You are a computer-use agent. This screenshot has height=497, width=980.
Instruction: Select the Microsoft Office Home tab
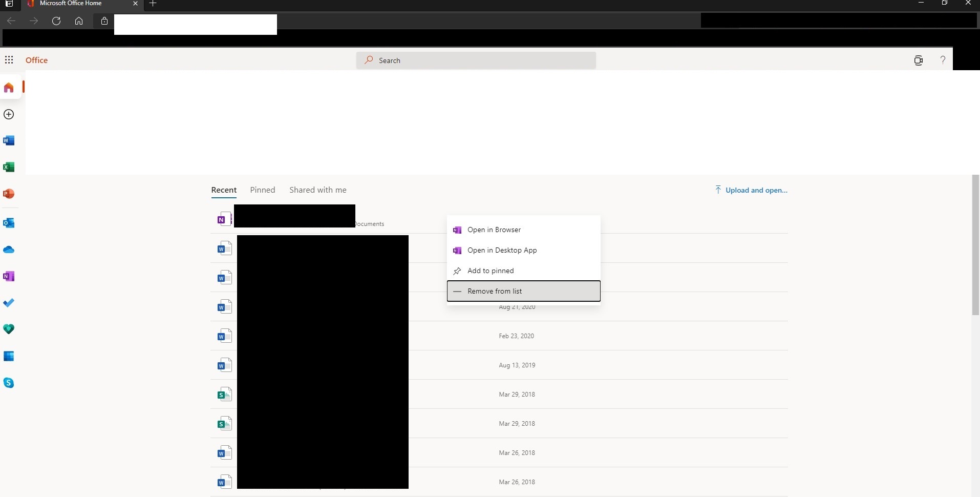(x=82, y=4)
